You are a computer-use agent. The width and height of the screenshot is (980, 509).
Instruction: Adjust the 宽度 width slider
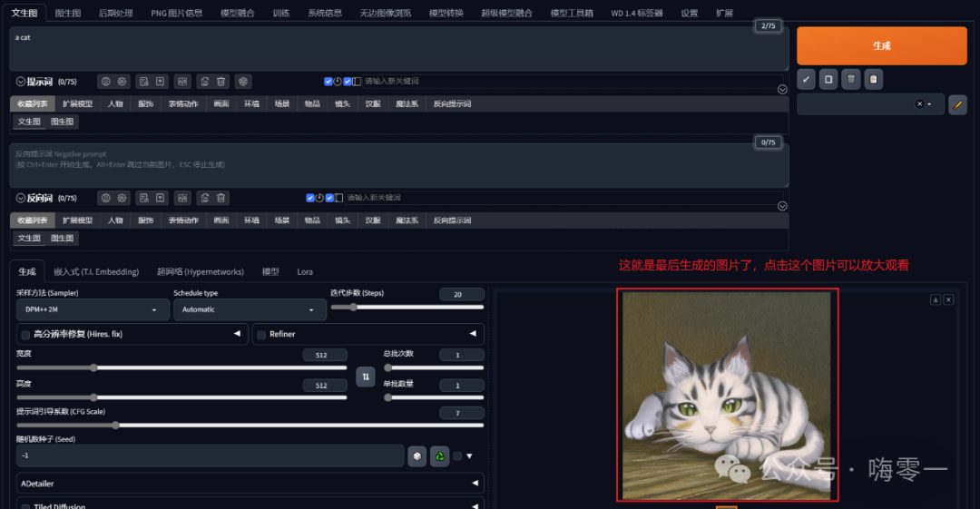[181, 367]
